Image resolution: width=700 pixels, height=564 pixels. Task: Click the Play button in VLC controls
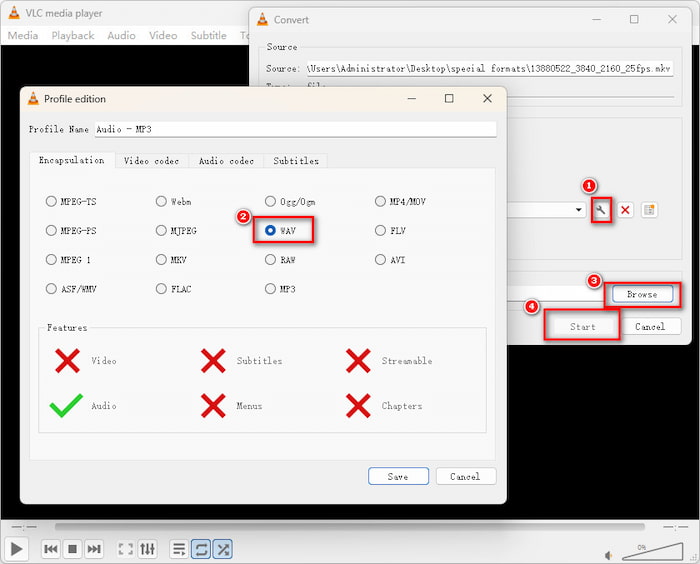coord(16,549)
